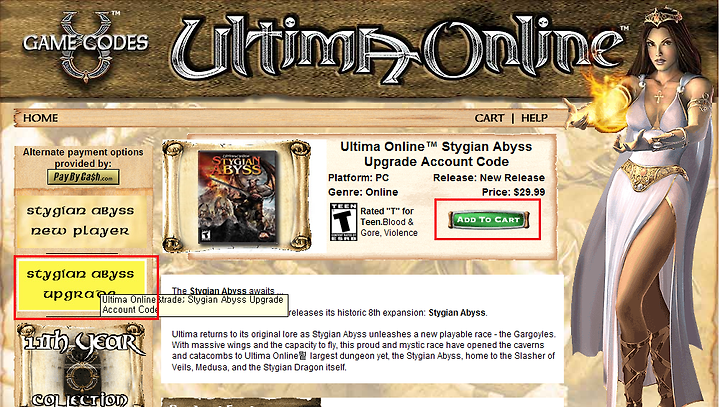
Task: Open the HELP page
Action: (x=534, y=118)
